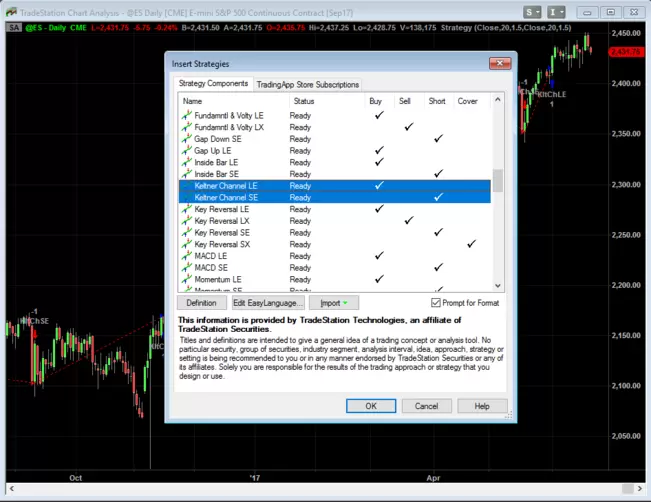Sort by the Name column header
Screen dimensions: 651x502
(x=234, y=101)
